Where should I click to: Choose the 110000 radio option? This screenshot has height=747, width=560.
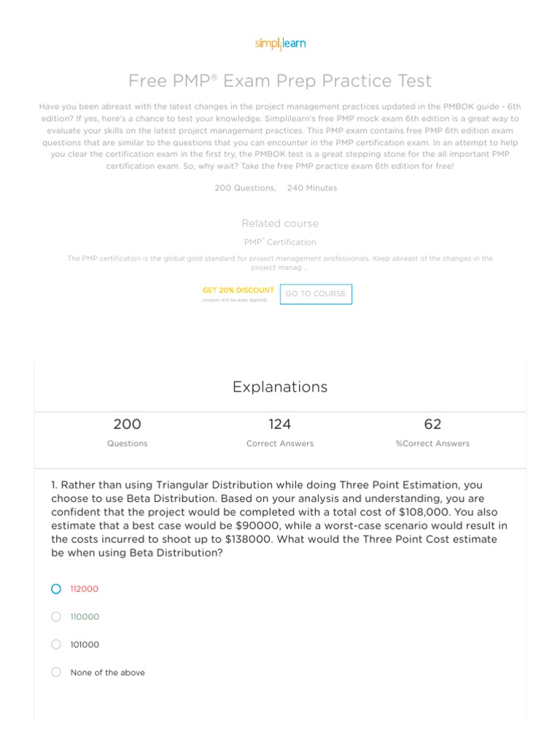[x=56, y=616]
